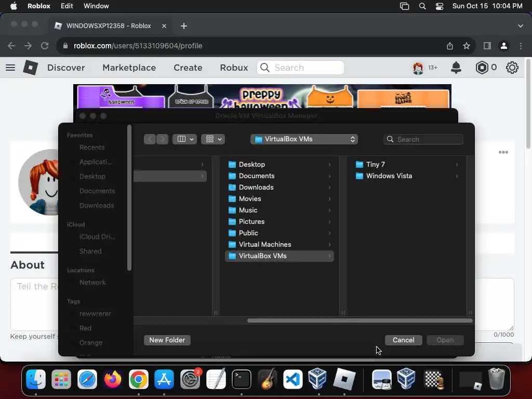Open Launchpad in the dock

[61, 379]
